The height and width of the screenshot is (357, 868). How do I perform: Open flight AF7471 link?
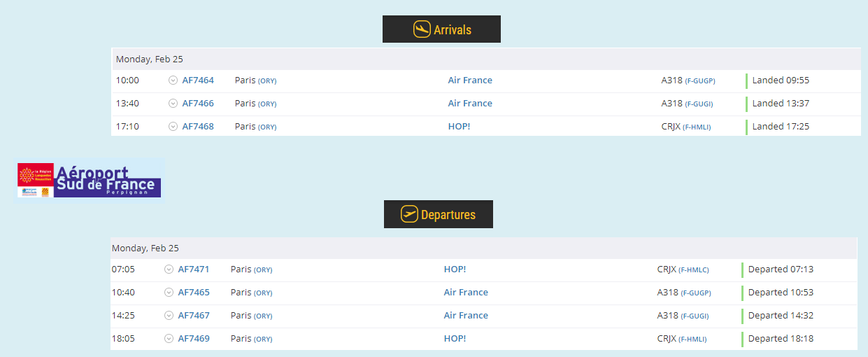pos(194,269)
